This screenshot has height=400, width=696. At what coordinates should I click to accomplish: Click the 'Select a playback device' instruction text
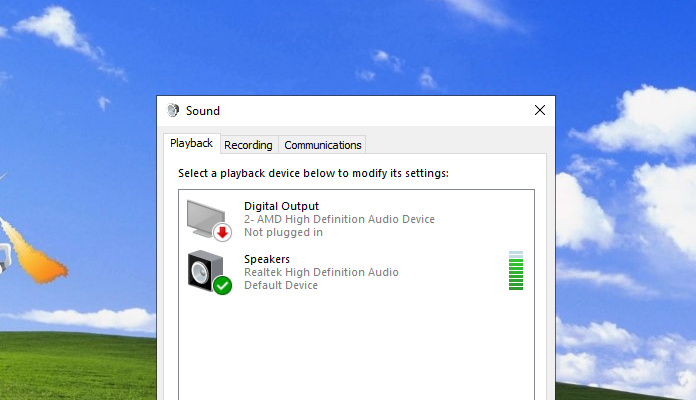pyautogui.click(x=313, y=173)
